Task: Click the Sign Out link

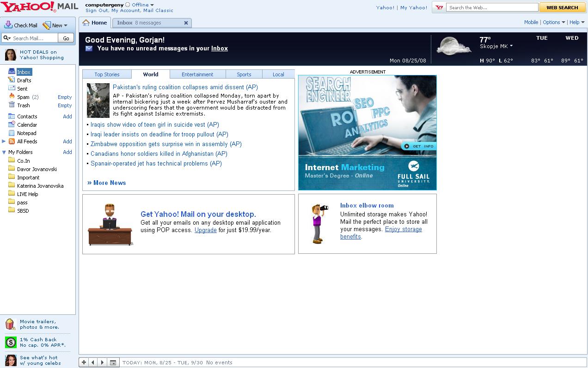Action: 97,10
